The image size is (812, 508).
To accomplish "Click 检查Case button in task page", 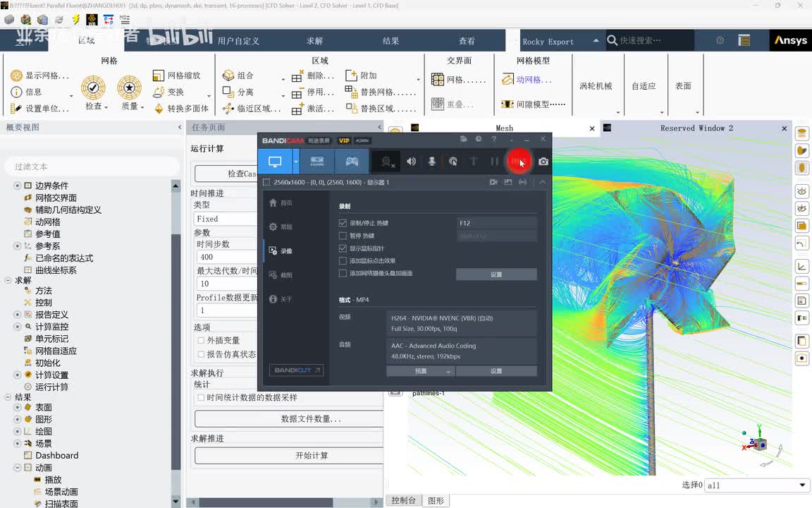I will pos(226,174).
